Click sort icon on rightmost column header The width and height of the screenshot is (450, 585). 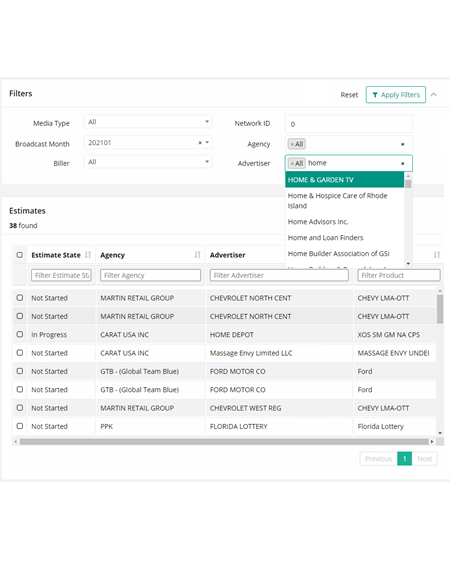[437, 255]
